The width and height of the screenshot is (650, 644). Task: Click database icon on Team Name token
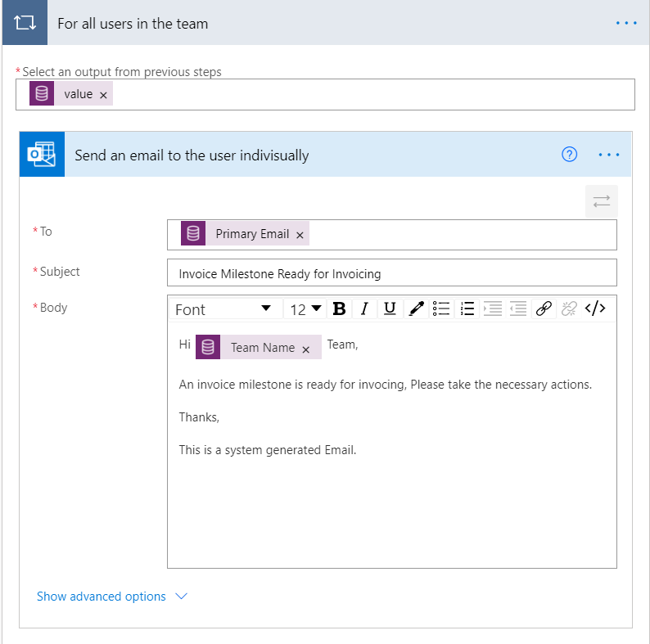(208, 347)
